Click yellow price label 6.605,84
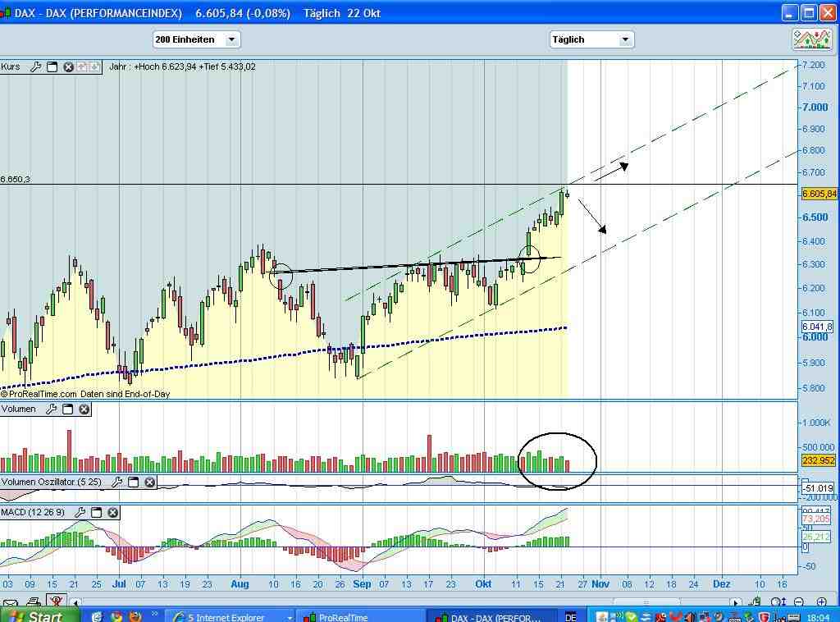 (x=819, y=194)
